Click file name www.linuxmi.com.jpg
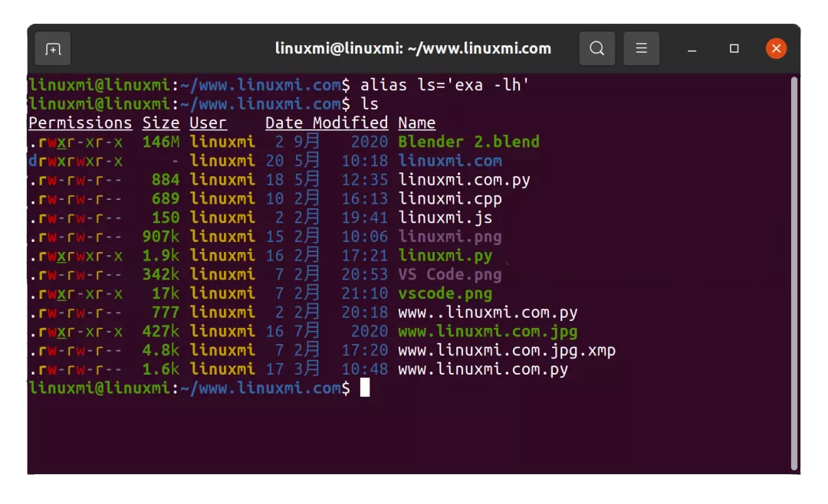 pyautogui.click(x=488, y=332)
